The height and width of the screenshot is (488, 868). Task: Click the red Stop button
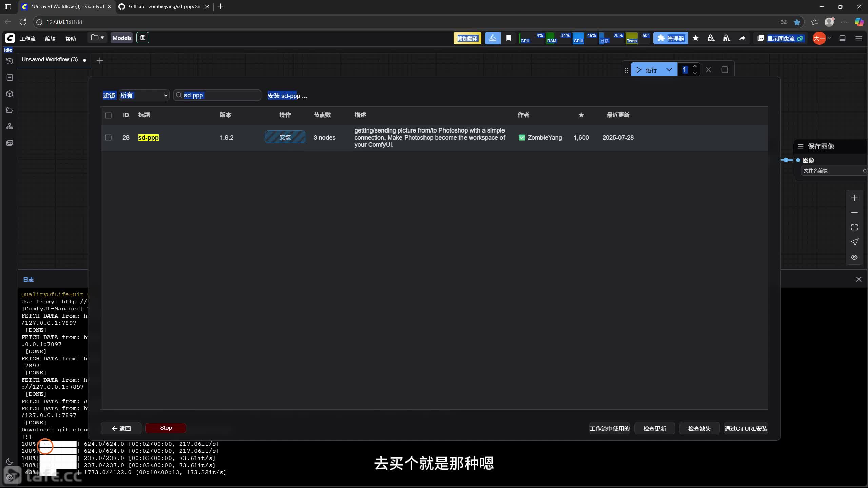click(x=166, y=428)
